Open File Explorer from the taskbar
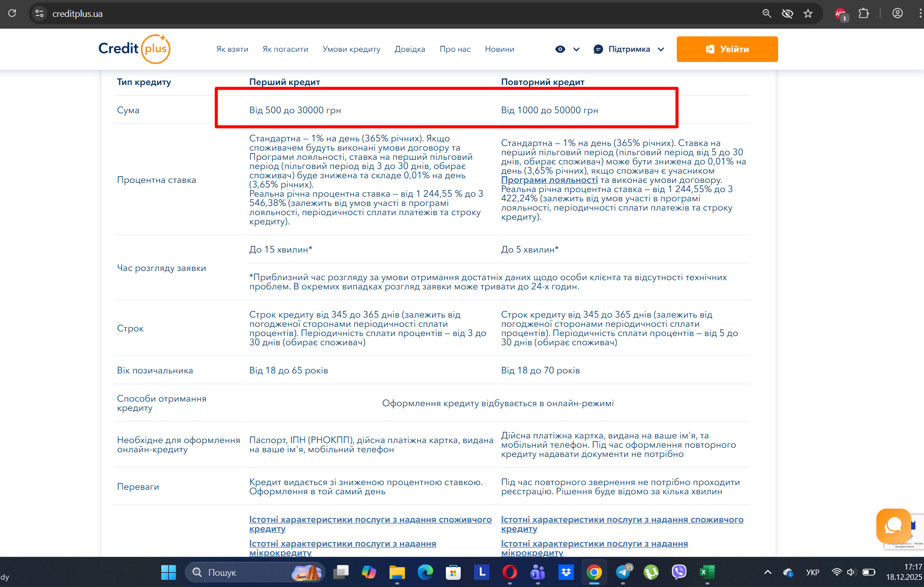 tap(397, 572)
